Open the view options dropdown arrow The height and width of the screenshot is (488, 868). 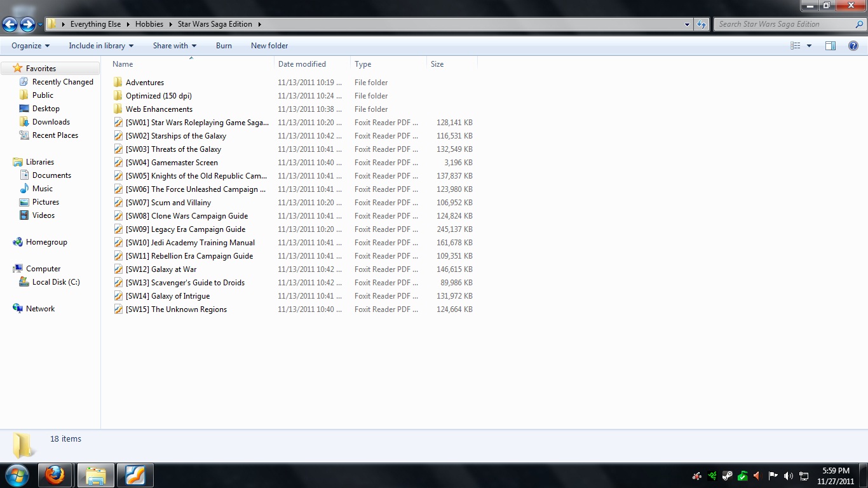809,46
